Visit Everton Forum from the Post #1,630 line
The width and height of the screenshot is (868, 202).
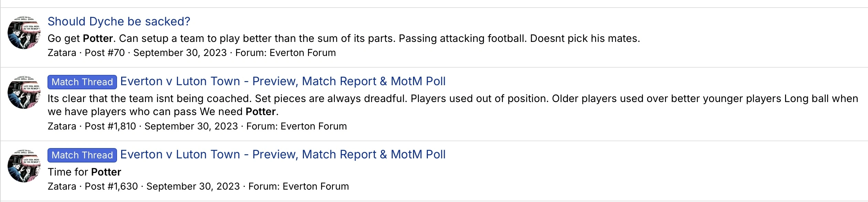316,187
